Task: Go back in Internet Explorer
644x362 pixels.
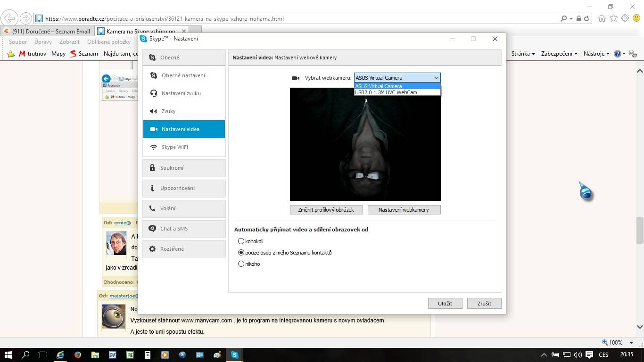Action: click(x=9, y=18)
